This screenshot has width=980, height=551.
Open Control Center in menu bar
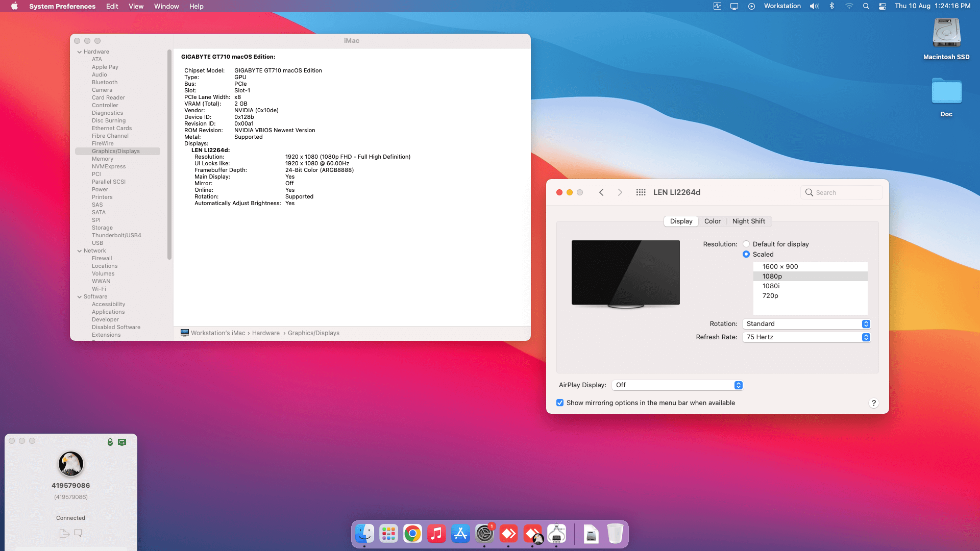pos(882,6)
